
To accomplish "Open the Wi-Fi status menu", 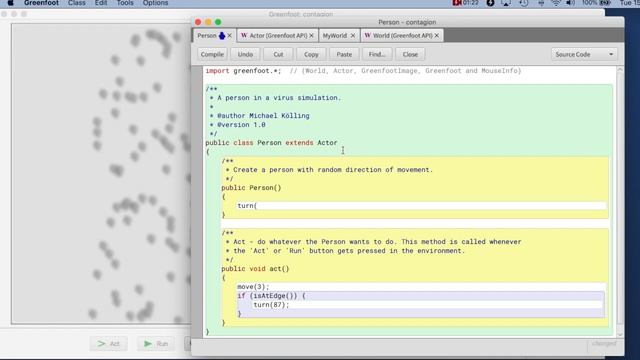I will pyautogui.click(x=556, y=3).
